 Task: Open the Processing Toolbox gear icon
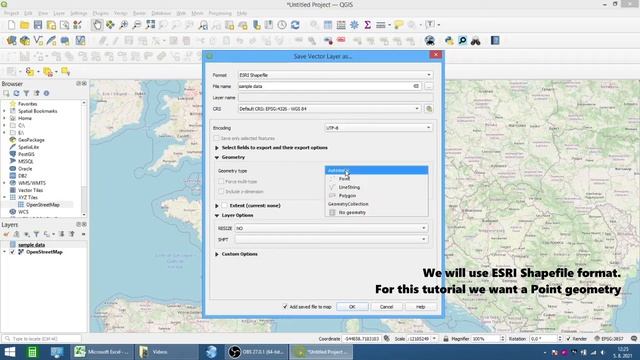354,25
